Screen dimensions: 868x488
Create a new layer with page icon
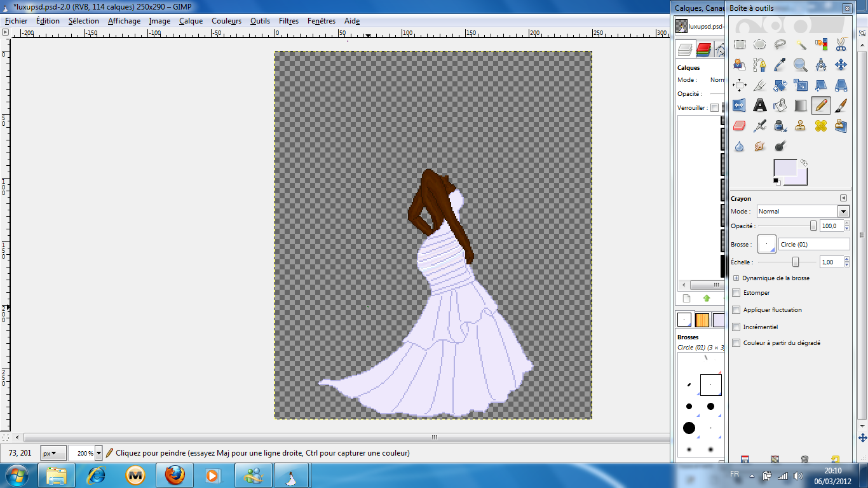(x=686, y=298)
